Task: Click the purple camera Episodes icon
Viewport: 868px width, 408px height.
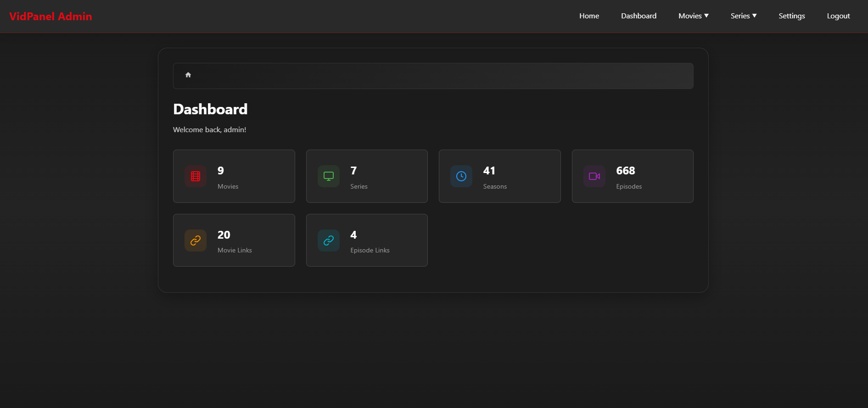Action: click(x=594, y=176)
